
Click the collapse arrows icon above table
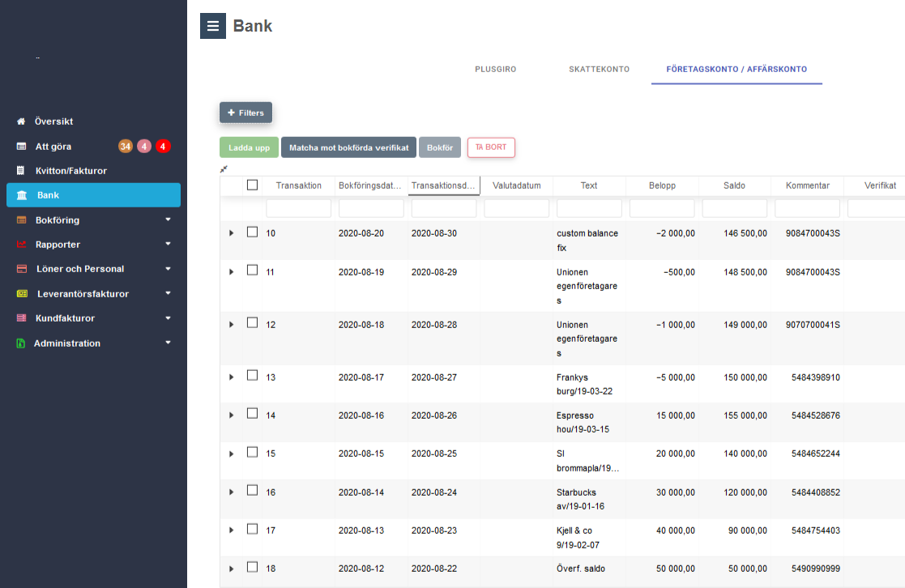(x=224, y=168)
